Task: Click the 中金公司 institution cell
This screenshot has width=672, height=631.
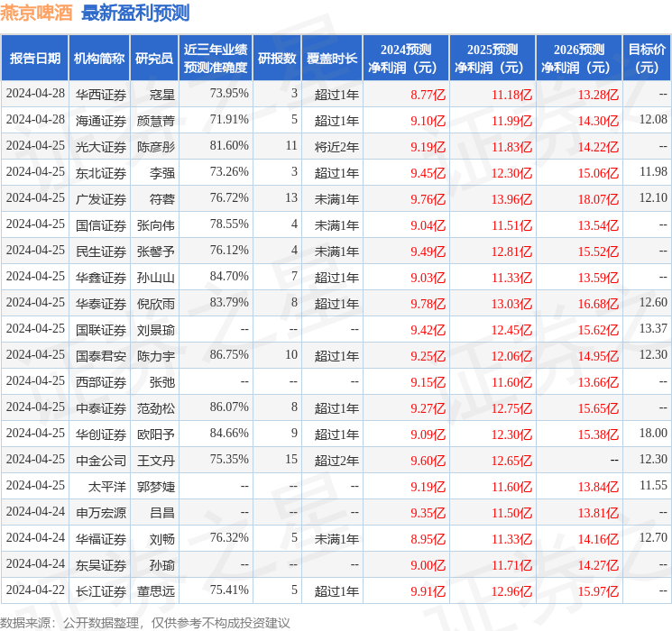Action: [101, 460]
